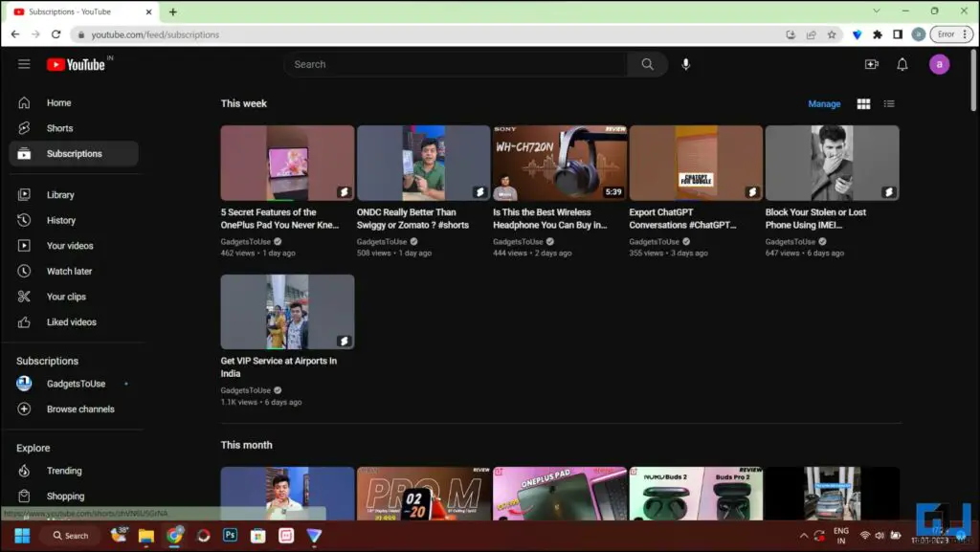This screenshot has height=552, width=980.
Task: Click the Create video icon
Action: pyautogui.click(x=871, y=64)
